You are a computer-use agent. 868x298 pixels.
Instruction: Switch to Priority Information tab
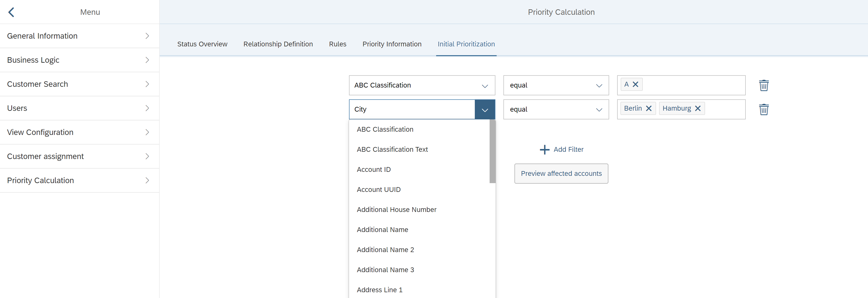[x=392, y=44]
